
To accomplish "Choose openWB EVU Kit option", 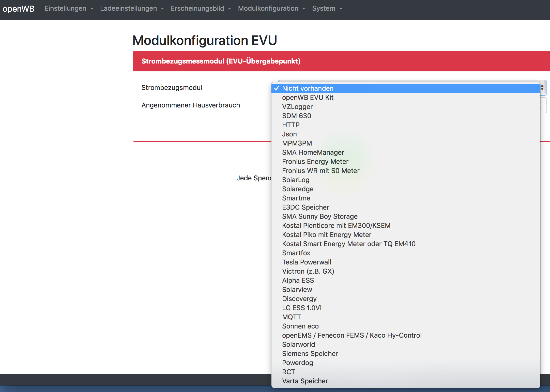I will coord(308,98).
